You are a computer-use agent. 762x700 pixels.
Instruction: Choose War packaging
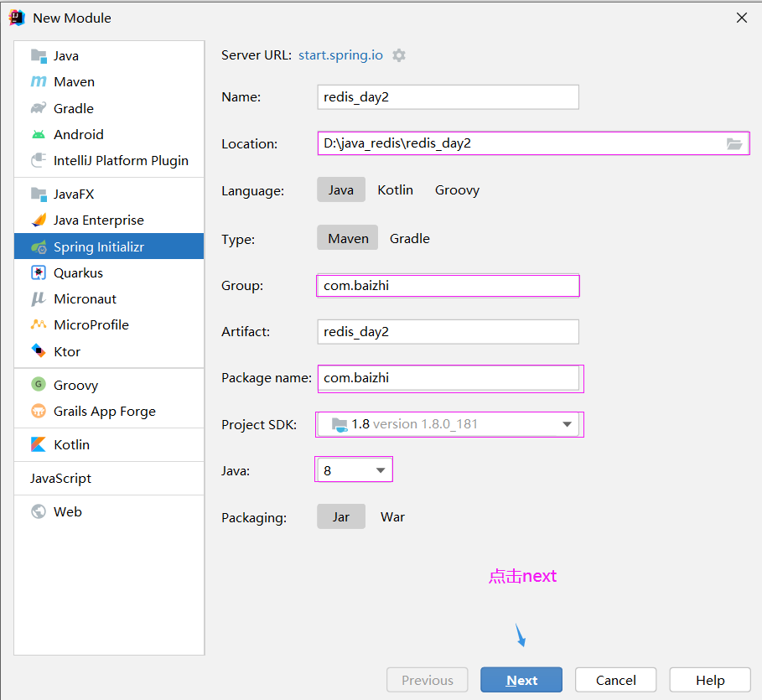(392, 516)
